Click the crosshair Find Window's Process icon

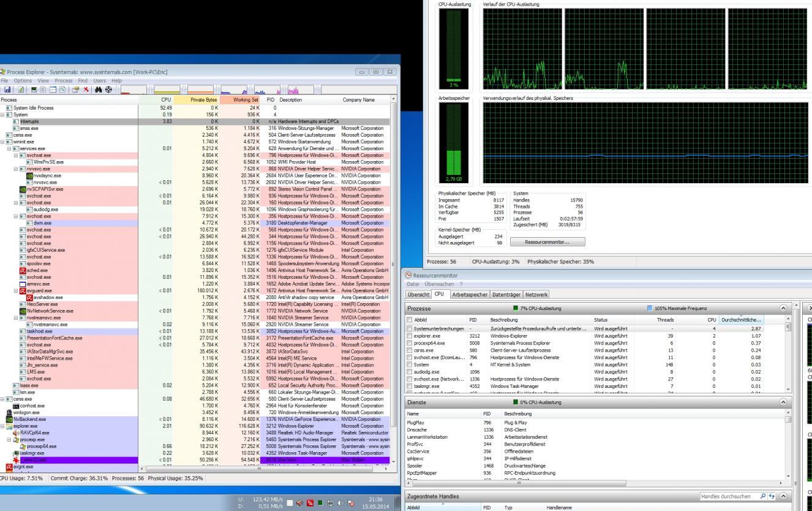coord(108,89)
